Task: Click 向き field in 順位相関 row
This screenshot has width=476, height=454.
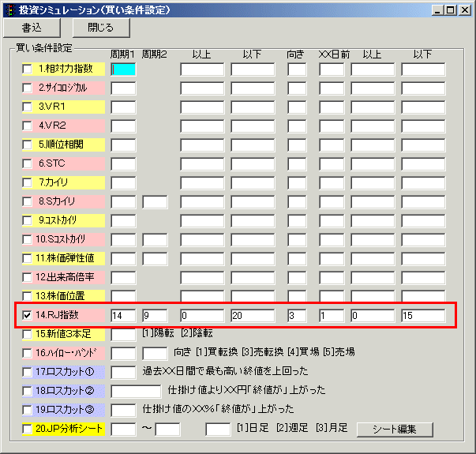Action: [297, 145]
